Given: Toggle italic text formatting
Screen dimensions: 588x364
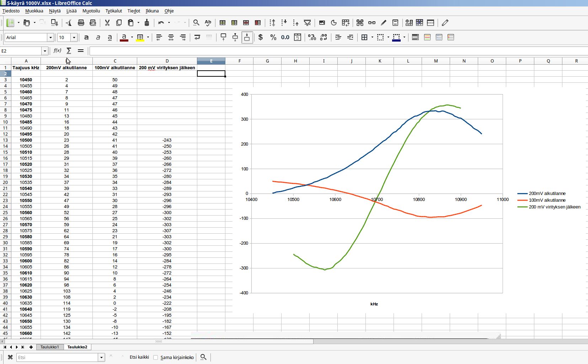Looking at the screenshot, I should [x=98, y=37].
